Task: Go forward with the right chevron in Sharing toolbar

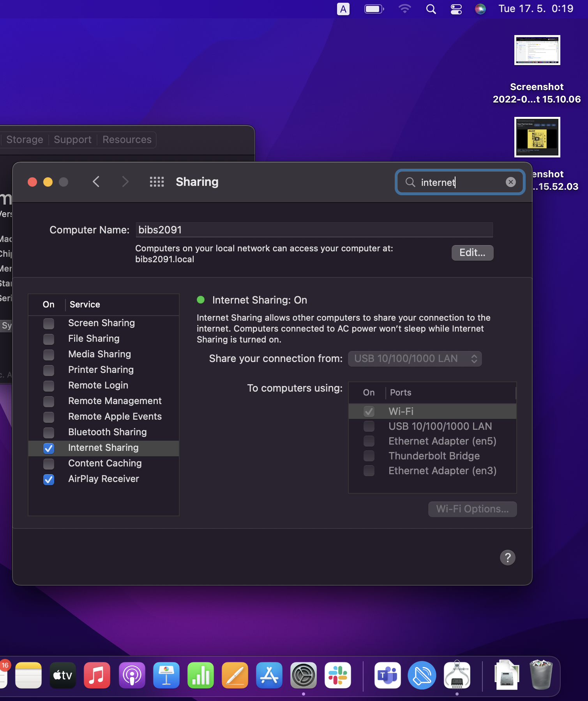Action: click(x=125, y=182)
